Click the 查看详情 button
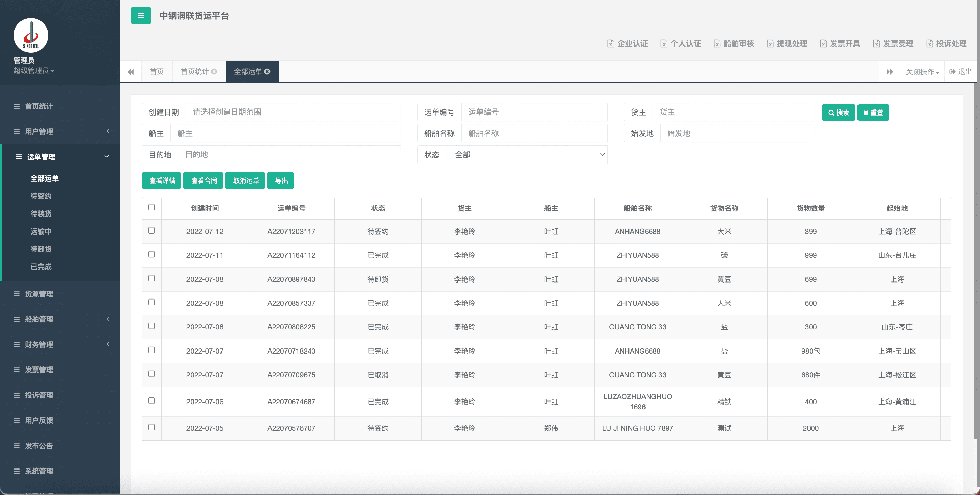Image resolution: width=980 pixels, height=495 pixels. [162, 181]
